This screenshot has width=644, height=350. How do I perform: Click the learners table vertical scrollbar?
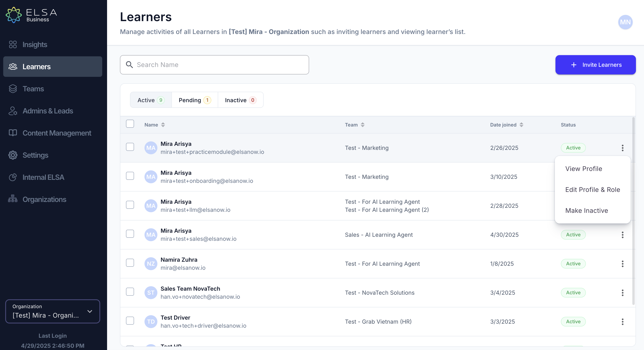pos(633,211)
